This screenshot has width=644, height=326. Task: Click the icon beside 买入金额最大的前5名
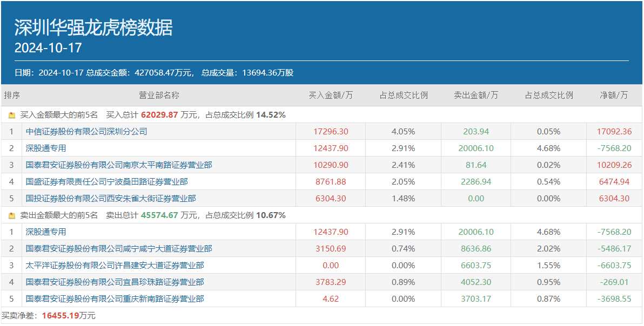12,115
